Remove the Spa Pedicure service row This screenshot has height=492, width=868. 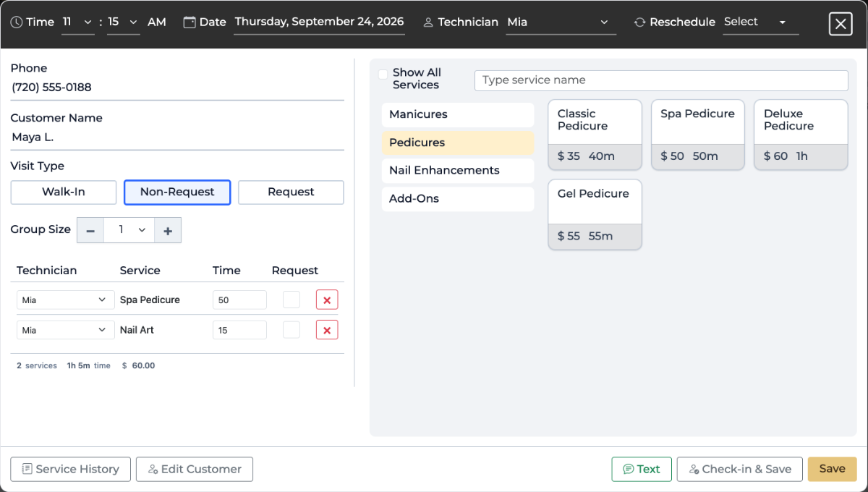(x=327, y=300)
